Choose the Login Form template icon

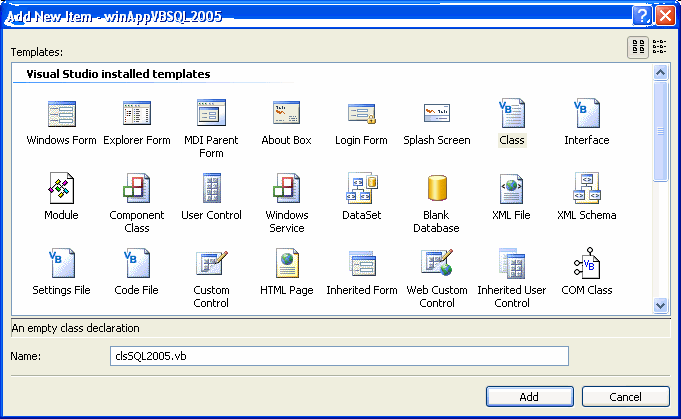click(x=362, y=114)
